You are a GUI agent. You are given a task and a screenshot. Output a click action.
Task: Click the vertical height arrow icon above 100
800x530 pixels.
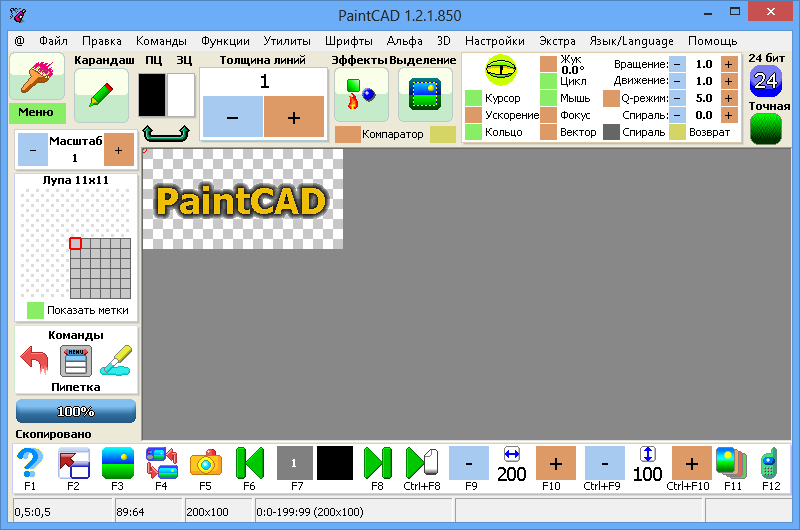[x=647, y=453]
